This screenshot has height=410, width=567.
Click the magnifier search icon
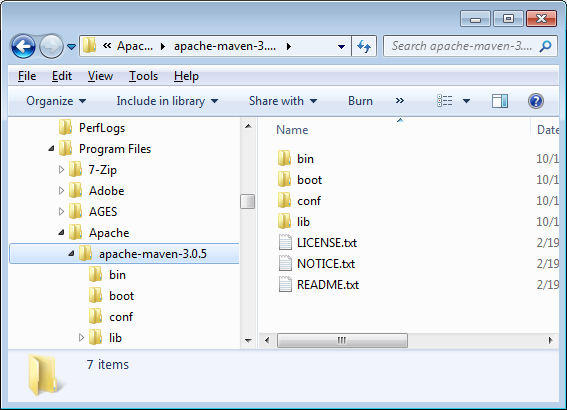click(545, 46)
